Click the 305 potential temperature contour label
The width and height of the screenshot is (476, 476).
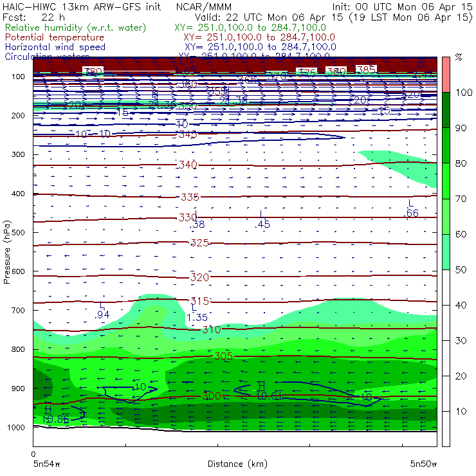[223, 356]
